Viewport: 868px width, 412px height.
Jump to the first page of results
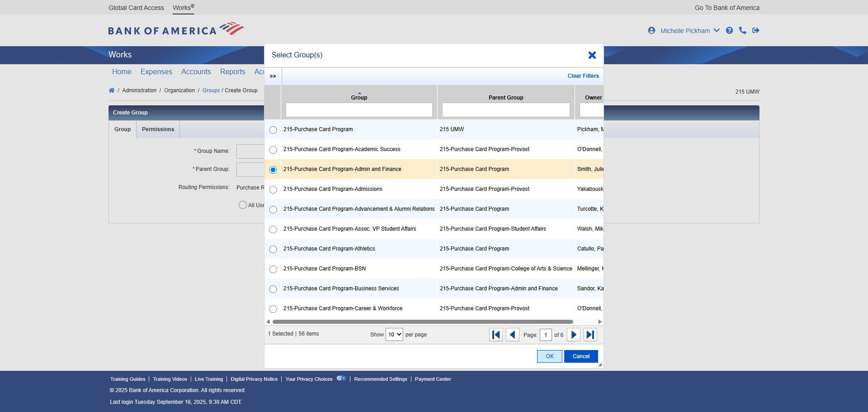[495, 335]
